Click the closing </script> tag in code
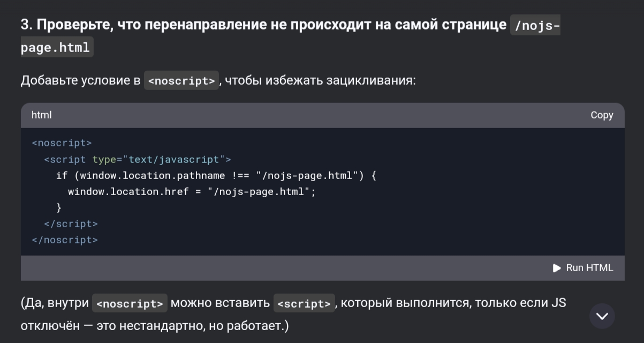Image resolution: width=644 pixels, height=343 pixels. pyautogui.click(x=71, y=223)
